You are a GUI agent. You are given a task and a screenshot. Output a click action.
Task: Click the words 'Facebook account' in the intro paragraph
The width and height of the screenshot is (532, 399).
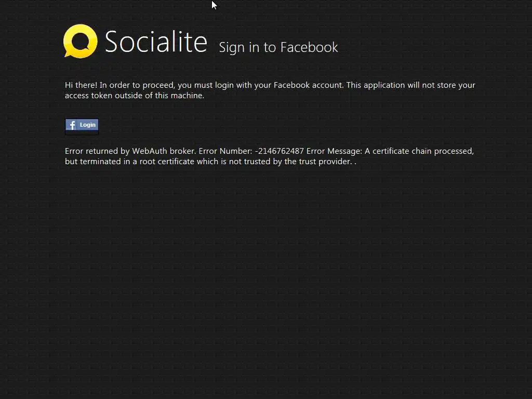[x=309, y=85]
